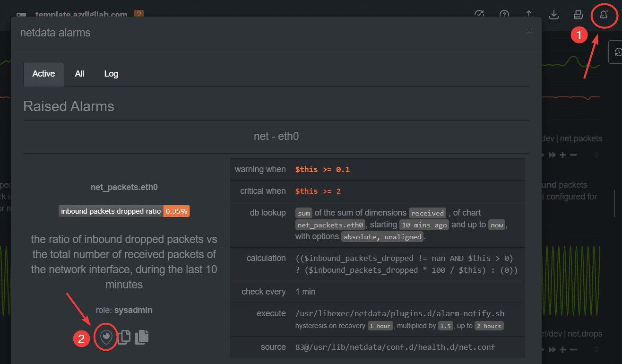Click the alarm description paragraph

coord(124,261)
